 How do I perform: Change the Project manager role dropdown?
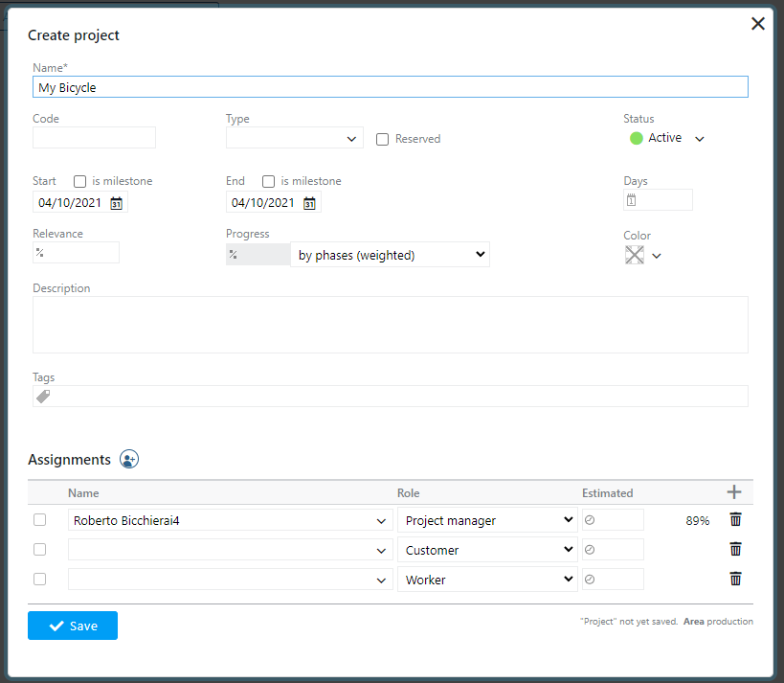point(487,521)
